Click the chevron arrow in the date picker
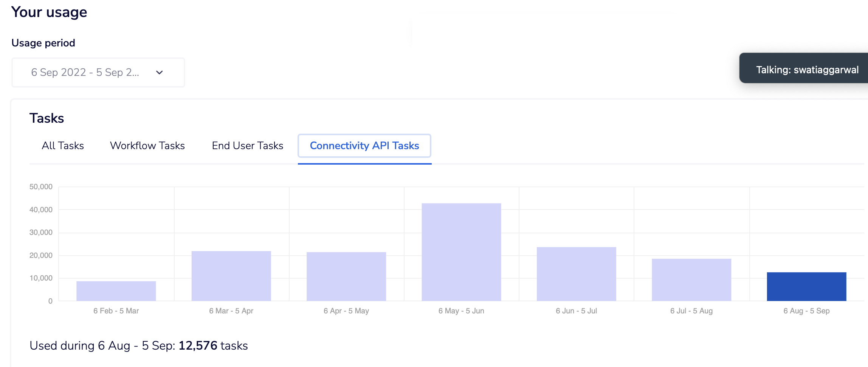 [x=159, y=72]
